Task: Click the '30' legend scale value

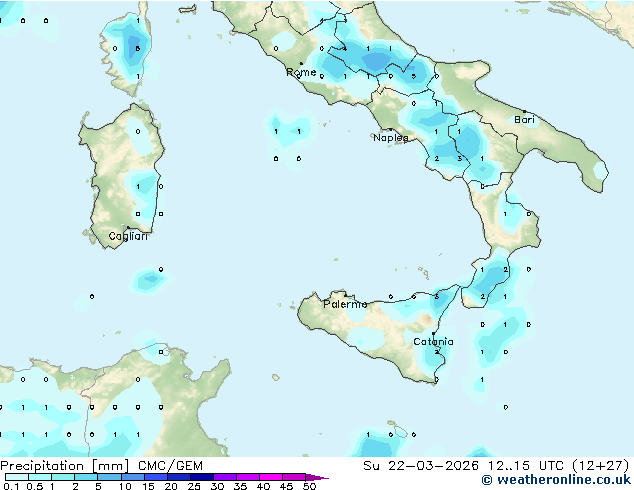Action: tap(217, 486)
